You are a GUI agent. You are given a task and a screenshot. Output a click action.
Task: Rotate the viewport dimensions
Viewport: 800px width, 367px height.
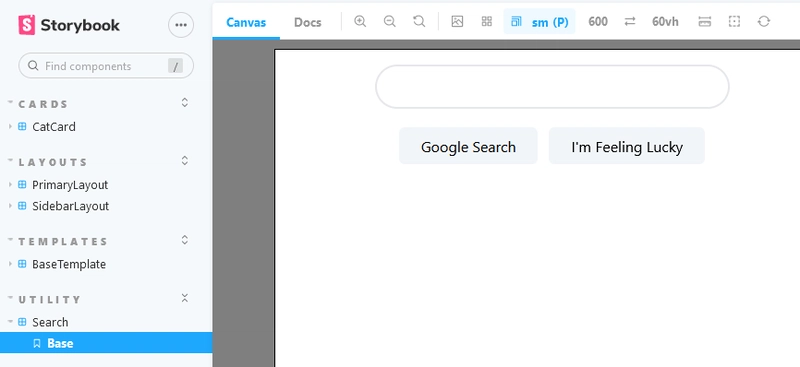coord(630,21)
